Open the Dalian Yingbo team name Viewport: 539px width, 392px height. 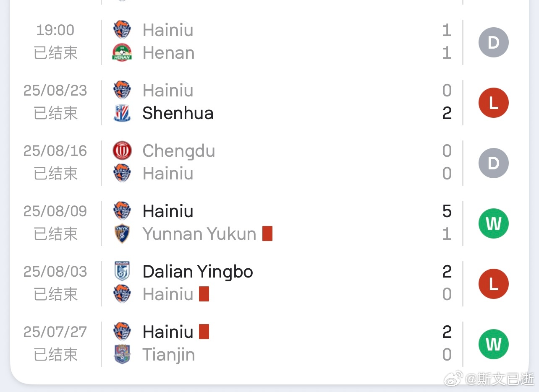click(x=198, y=272)
